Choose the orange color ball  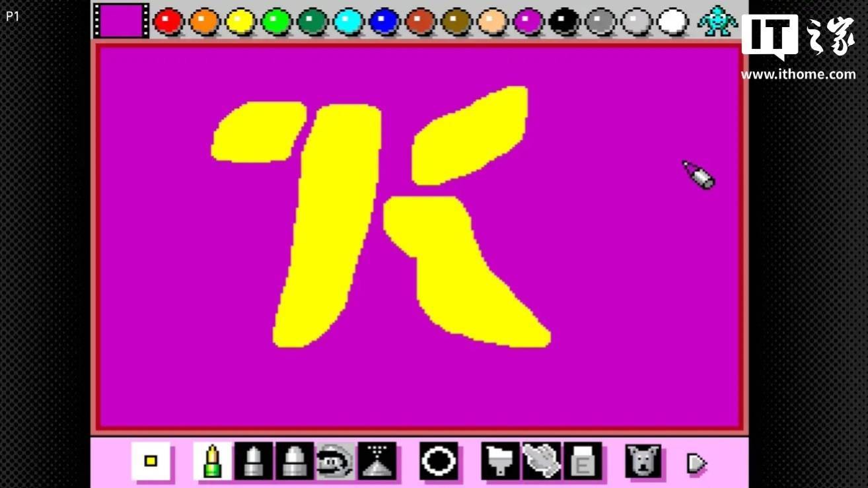[x=204, y=21]
